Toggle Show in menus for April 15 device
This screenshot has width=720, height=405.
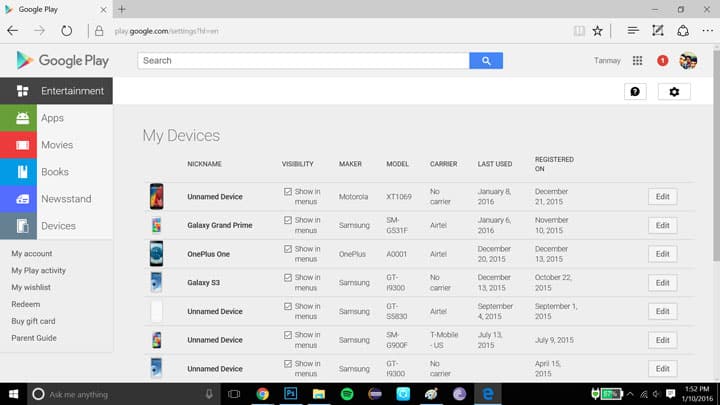pyautogui.click(x=288, y=364)
